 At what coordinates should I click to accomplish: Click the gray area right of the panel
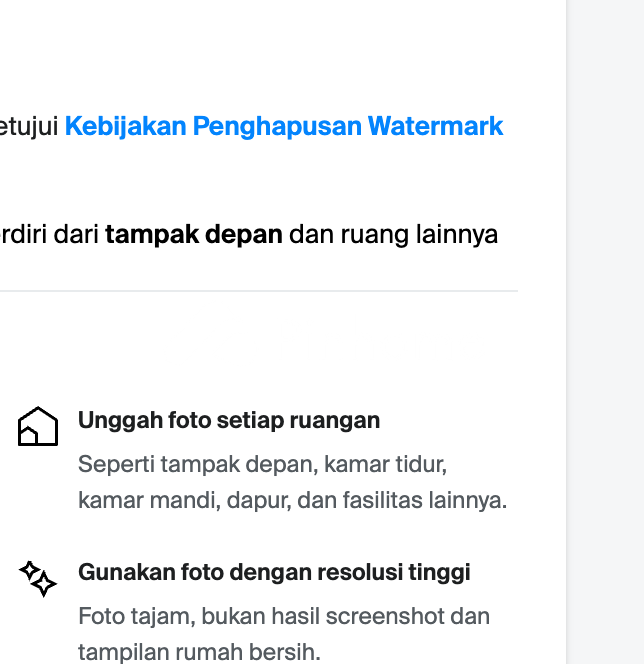click(606, 330)
